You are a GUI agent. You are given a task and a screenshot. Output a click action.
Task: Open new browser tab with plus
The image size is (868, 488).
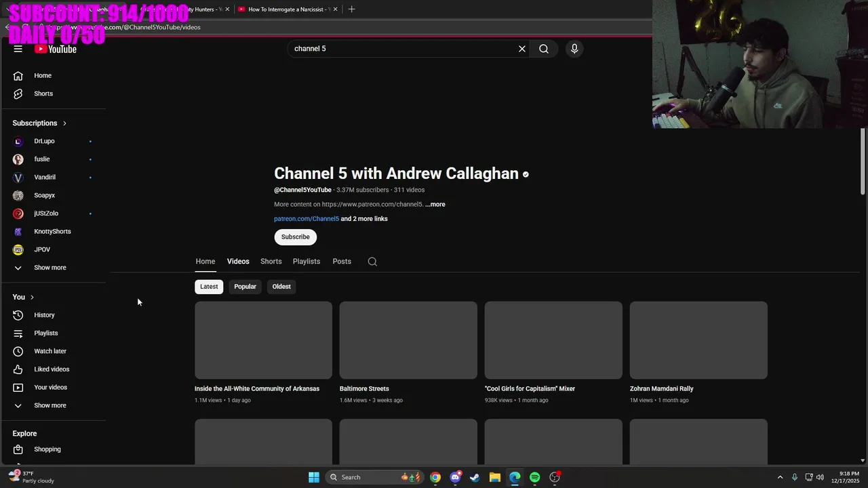point(351,9)
